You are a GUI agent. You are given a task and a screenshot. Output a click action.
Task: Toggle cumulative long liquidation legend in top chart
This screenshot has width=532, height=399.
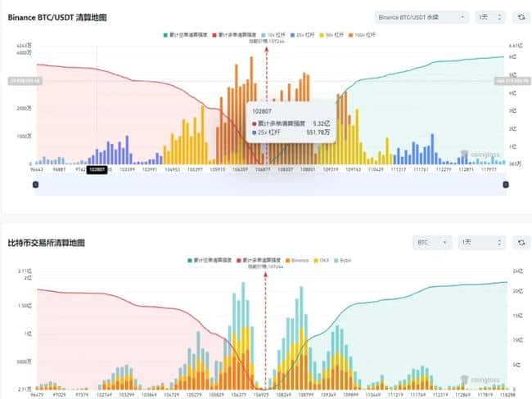234,35
